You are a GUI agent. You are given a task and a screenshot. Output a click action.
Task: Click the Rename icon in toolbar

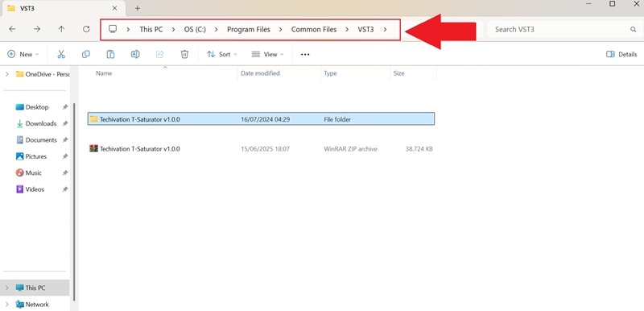tap(135, 54)
